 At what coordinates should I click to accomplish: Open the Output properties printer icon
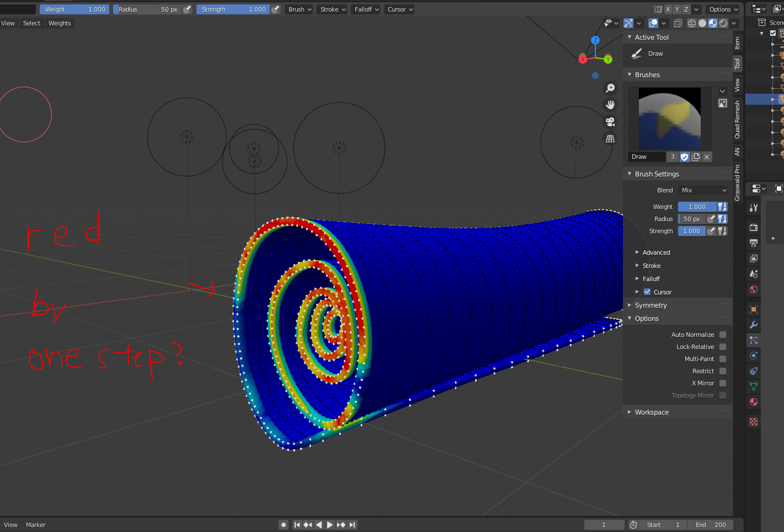(x=754, y=243)
